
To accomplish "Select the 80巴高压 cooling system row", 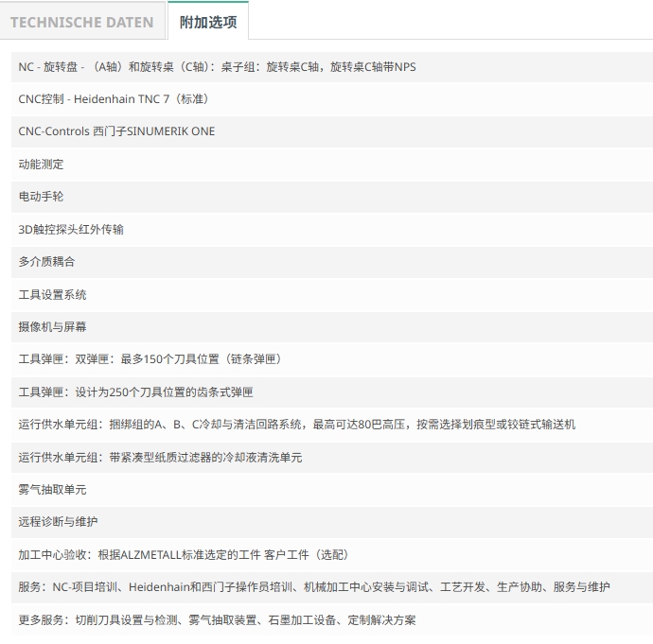I will [x=332, y=425].
